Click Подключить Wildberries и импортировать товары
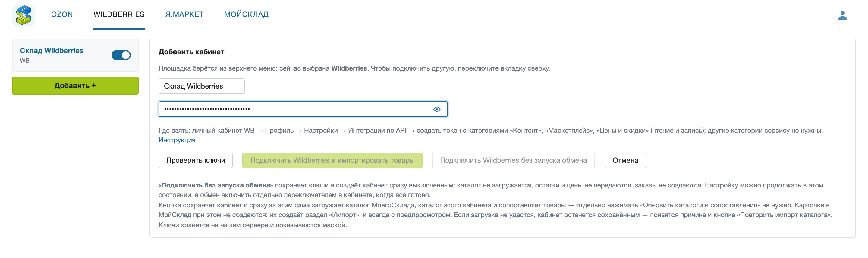868x258 pixels. point(332,160)
